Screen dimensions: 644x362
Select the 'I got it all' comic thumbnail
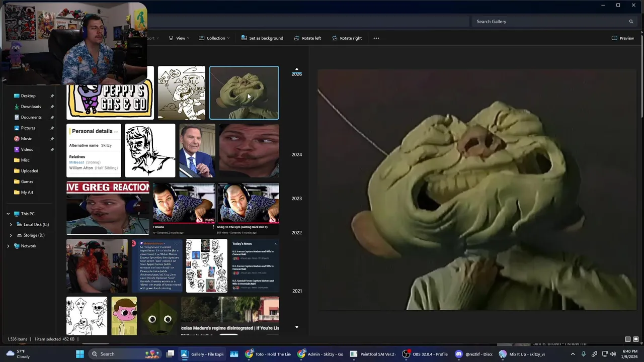click(182, 93)
